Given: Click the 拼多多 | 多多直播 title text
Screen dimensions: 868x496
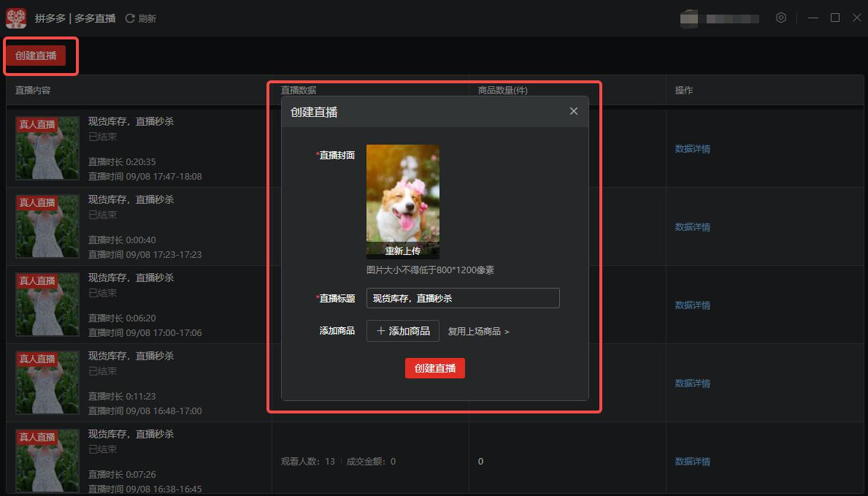Looking at the screenshot, I should point(75,18).
